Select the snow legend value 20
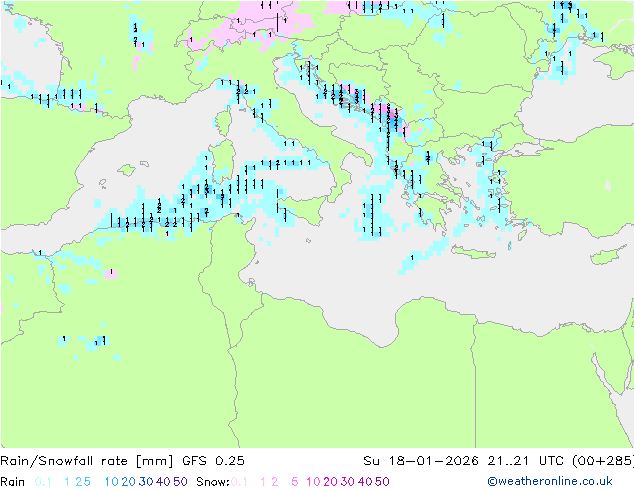Image resolution: width=634 pixels, height=490 pixels. point(330,482)
